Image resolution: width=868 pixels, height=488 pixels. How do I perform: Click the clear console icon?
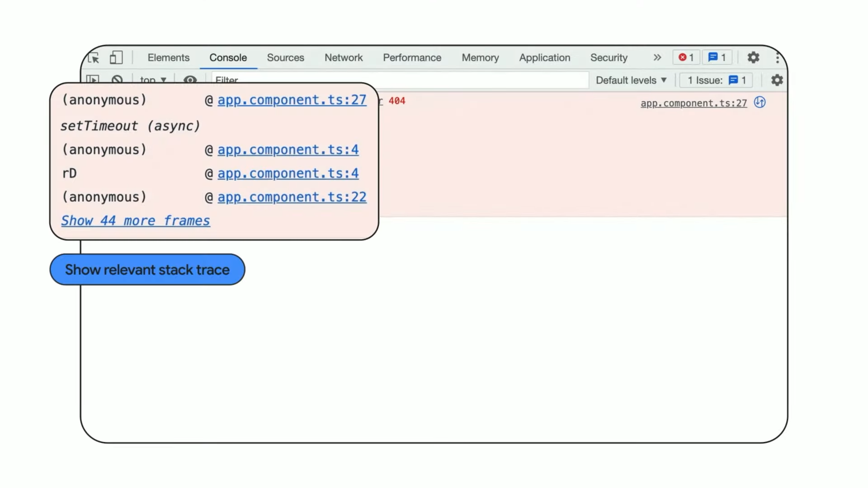coord(117,79)
